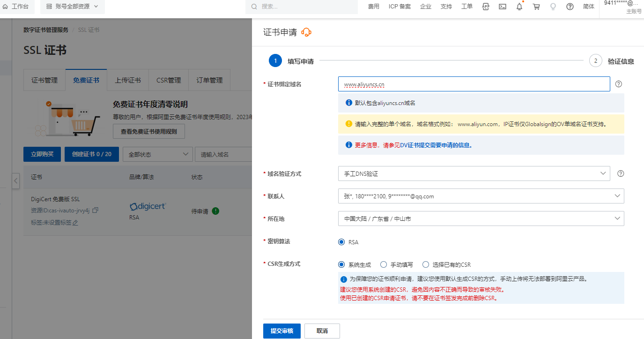
Task: Click the 待申请 status text
Action: click(200, 211)
